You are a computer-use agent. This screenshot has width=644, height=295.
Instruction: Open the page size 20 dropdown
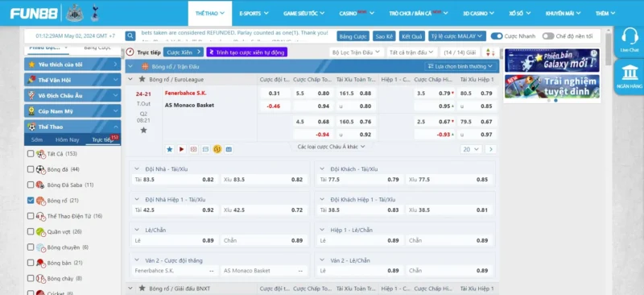[x=471, y=149]
